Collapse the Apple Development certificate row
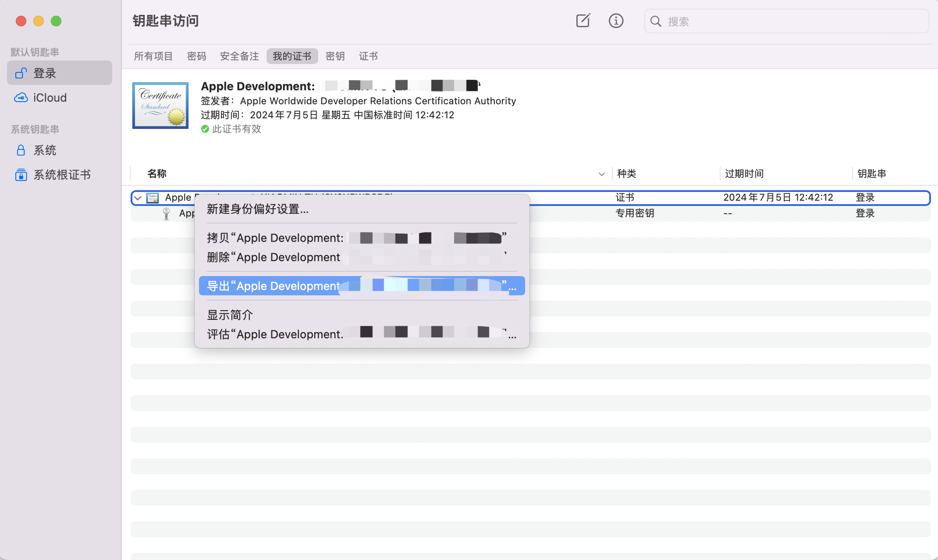 point(138,198)
